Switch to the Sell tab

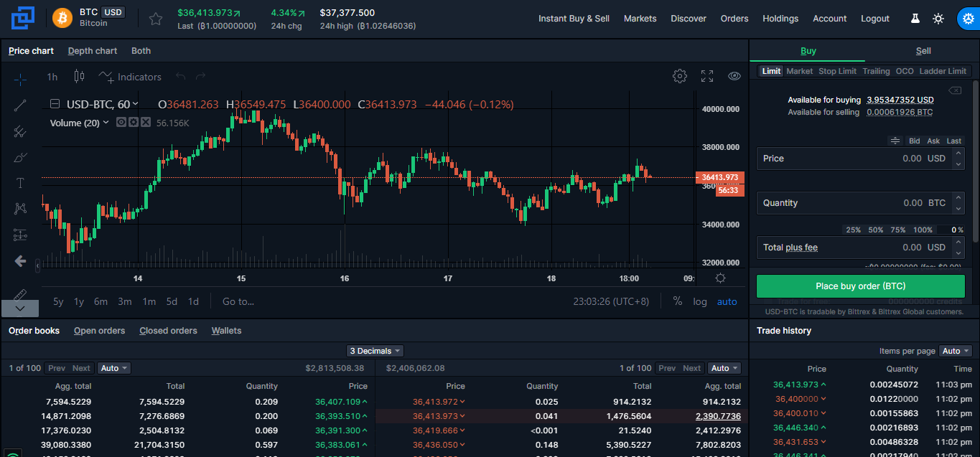(x=923, y=51)
